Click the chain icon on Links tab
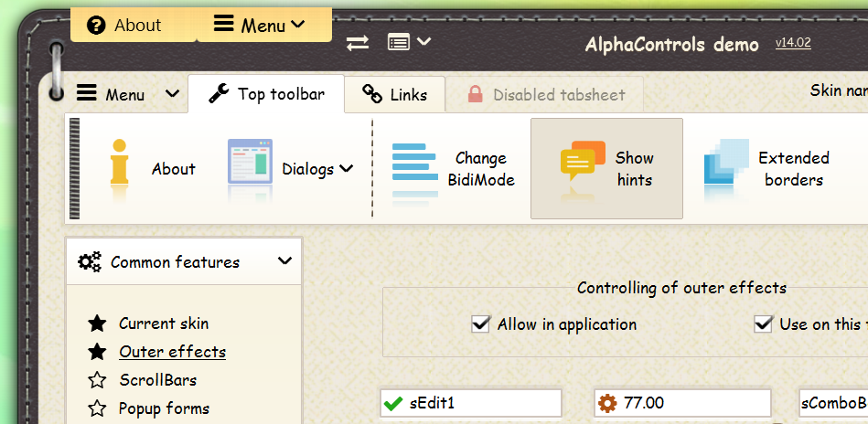This screenshot has width=868, height=424. (x=372, y=94)
